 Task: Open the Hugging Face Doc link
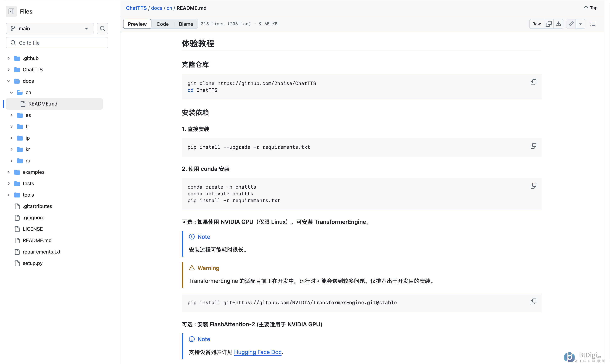click(x=257, y=352)
